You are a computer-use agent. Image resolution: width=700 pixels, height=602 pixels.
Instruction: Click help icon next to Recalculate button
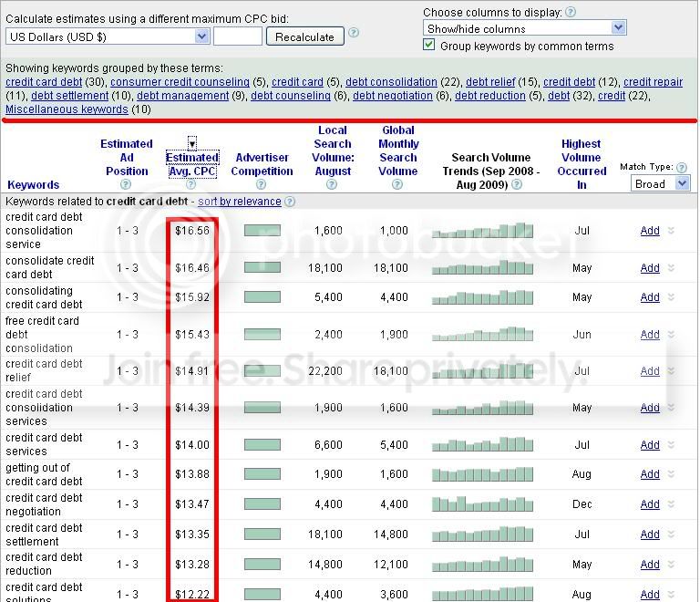point(354,33)
